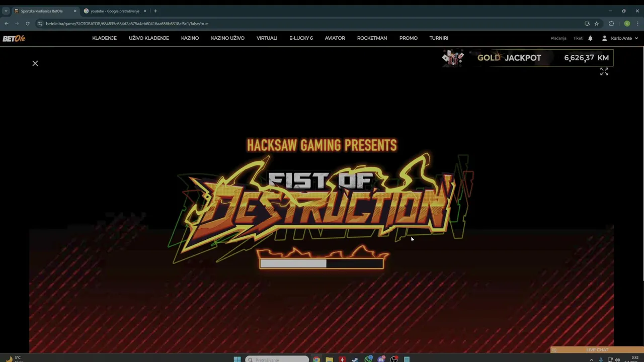The width and height of the screenshot is (644, 362).
Task: Open the volume control in system tray
Action: tap(617, 359)
